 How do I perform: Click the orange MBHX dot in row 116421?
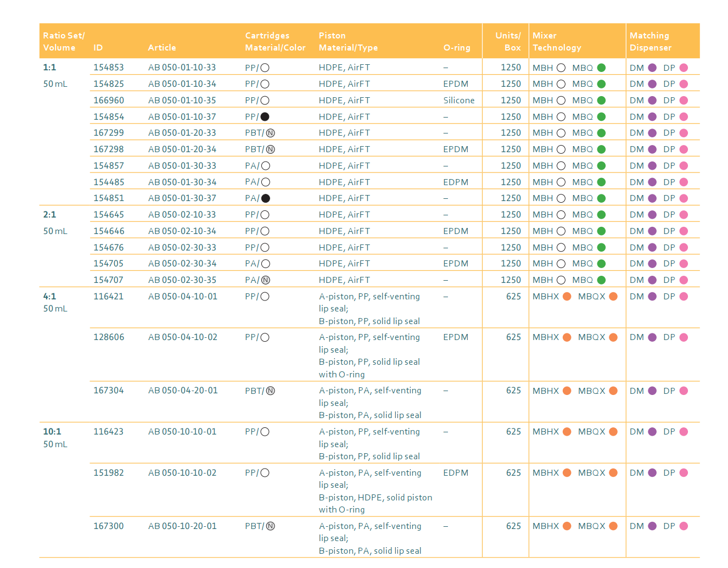coord(567,297)
